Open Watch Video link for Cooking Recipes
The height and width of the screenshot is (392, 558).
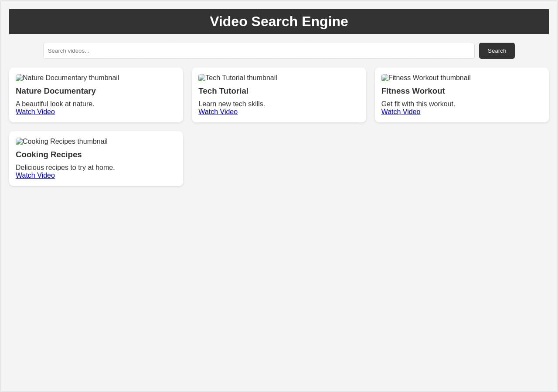tap(35, 176)
